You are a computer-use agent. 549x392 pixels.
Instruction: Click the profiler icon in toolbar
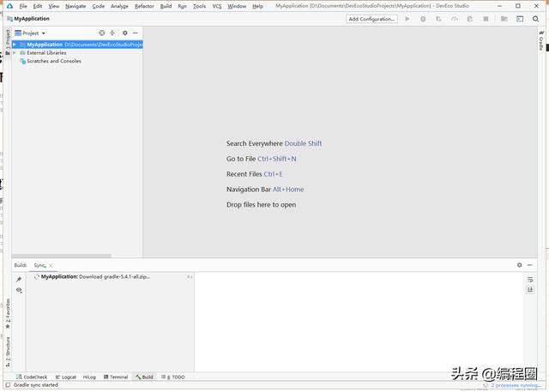pos(455,19)
